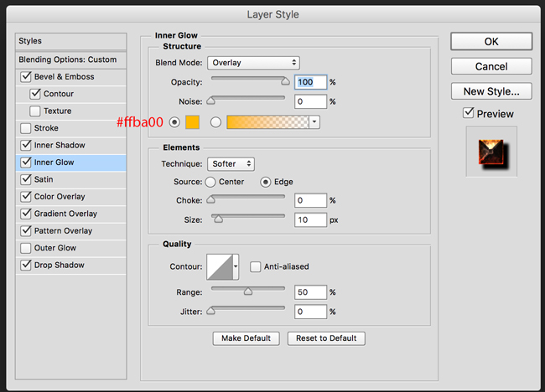Click the orange glow color swatch
The width and height of the screenshot is (545, 392).
(x=192, y=122)
